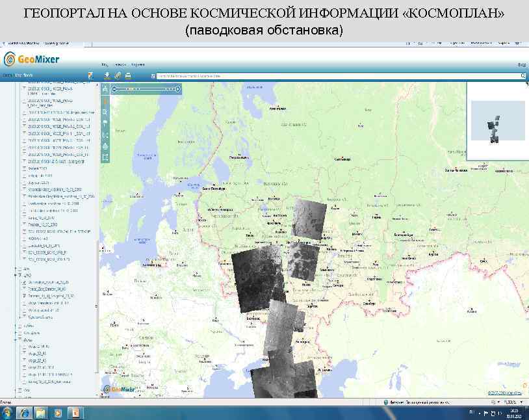Click the print icon in the blue toolbar

(128, 75)
